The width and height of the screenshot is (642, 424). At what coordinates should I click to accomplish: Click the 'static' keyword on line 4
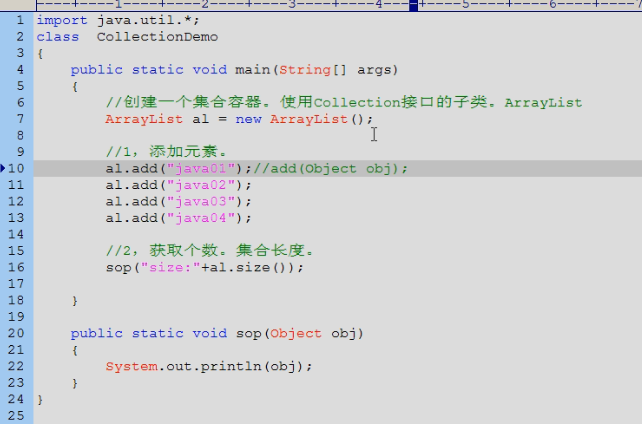[157, 70]
